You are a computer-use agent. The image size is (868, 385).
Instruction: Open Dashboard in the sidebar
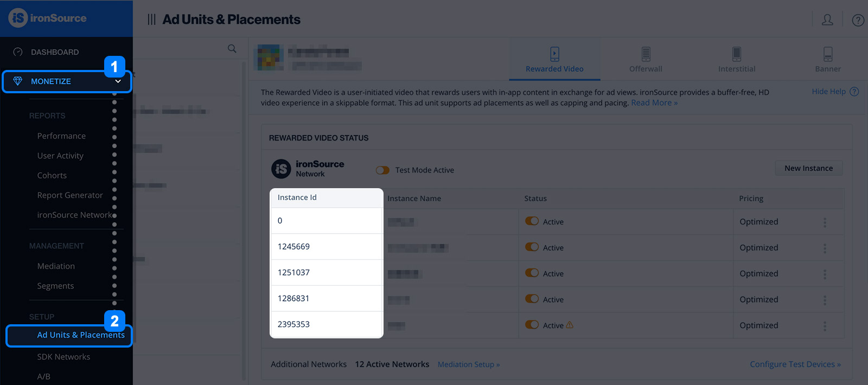55,52
